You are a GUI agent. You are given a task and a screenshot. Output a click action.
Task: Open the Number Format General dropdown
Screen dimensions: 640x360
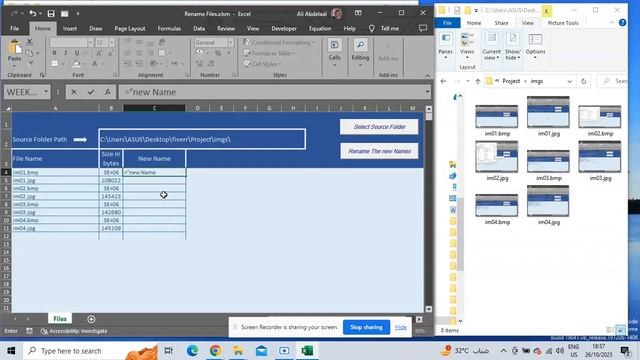230,42
